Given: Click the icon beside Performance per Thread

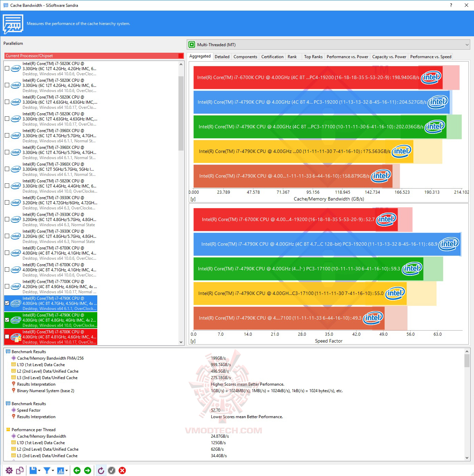Looking at the screenshot, I should point(8,429).
